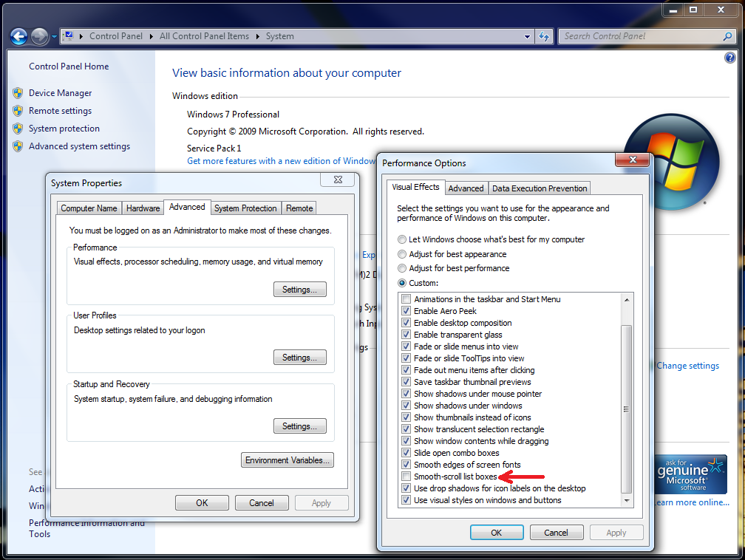Image resolution: width=745 pixels, height=560 pixels.
Task: Uncheck Enable transparent glass
Action: 406,335
